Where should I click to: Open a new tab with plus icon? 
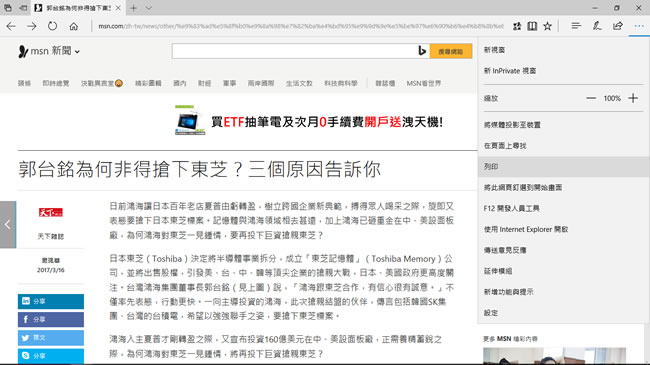point(133,8)
